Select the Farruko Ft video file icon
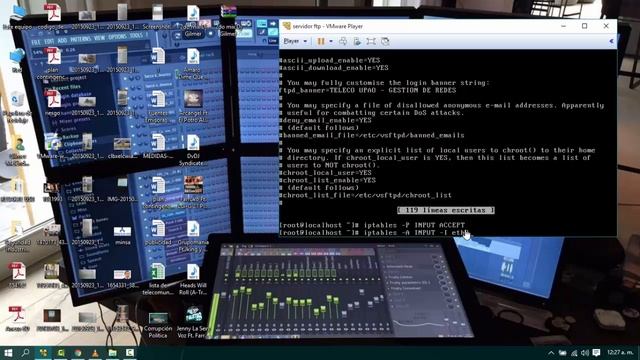The width and height of the screenshot is (640, 360). tap(193, 193)
